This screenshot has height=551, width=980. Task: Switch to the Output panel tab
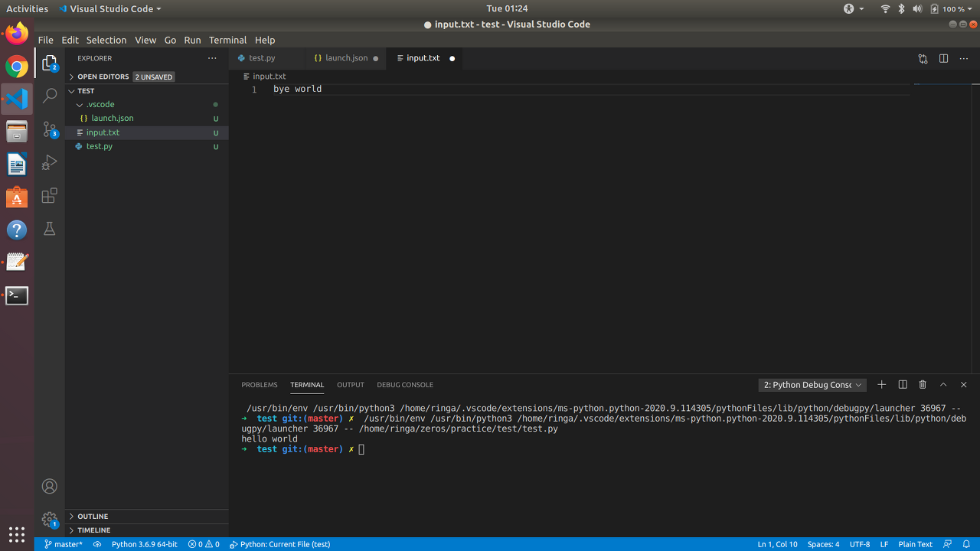351,385
